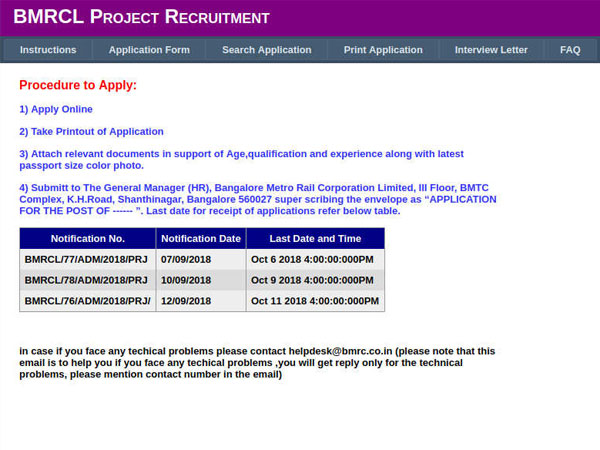600x450 pixels.
Task: Click the helpdesk@bmrc.co.in email address
Action: point(340,351)
